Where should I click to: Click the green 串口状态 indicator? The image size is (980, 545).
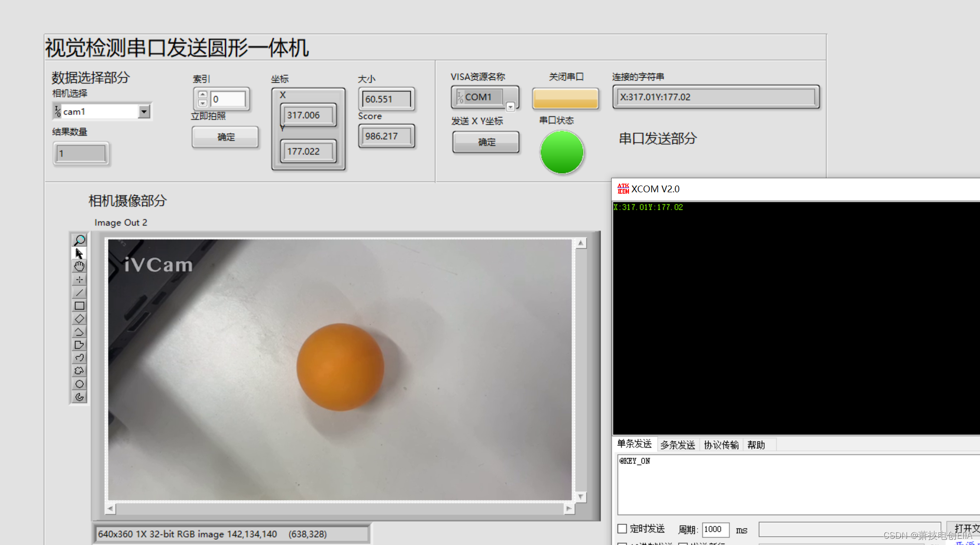pyautogui.click(x=562, y=152)
